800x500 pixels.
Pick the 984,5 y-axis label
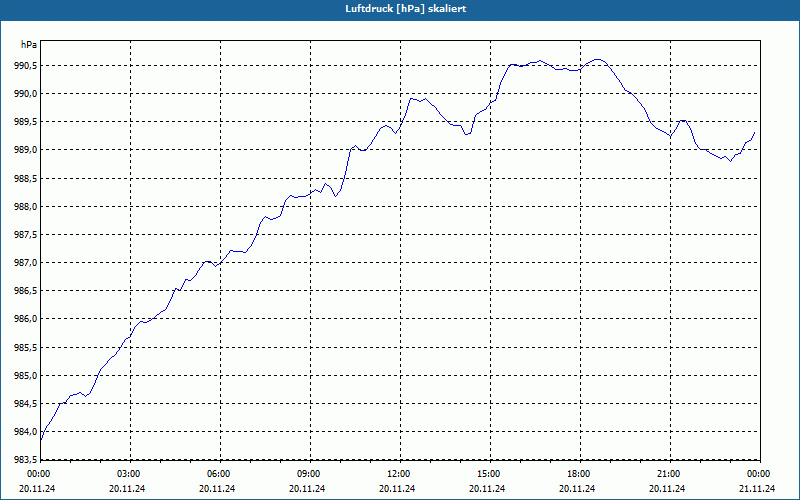point(24,404)
